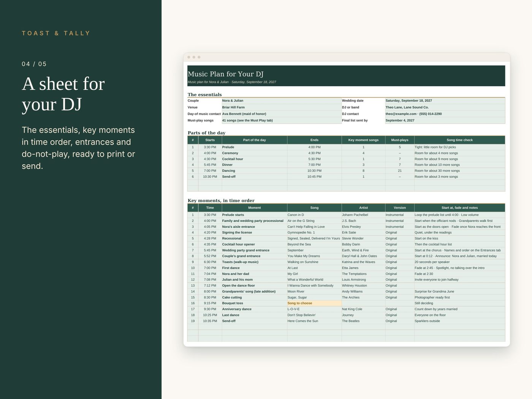Select the "Briar Hill Farm" venue cell
The height and width of the screenshot is (399, 532).
pyautogui.click(x=282, y=108)
